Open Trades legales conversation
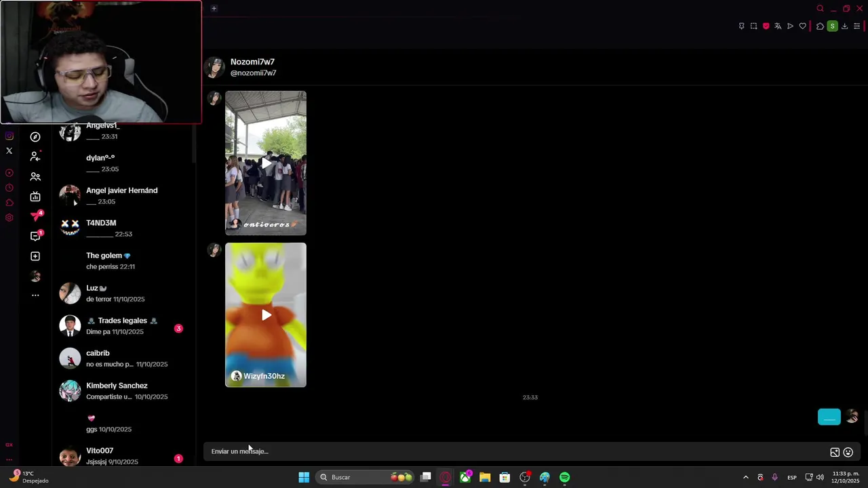The width and height of the screenshot is (868, 488). pos(124,326)
